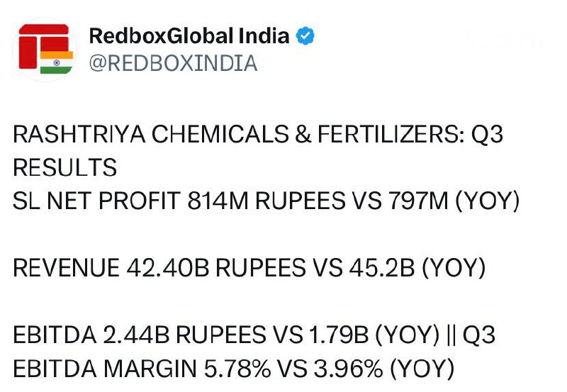Click the Q3 text after the double bars
Viewport: 567px width, 392px height.
click(x=479, y=335)
